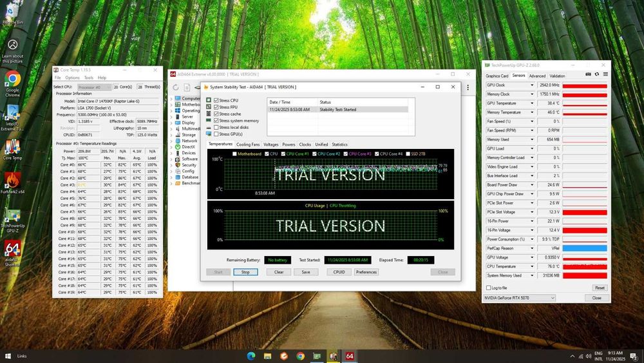Click the GPU-Z Reset button

tap(600, 288)
